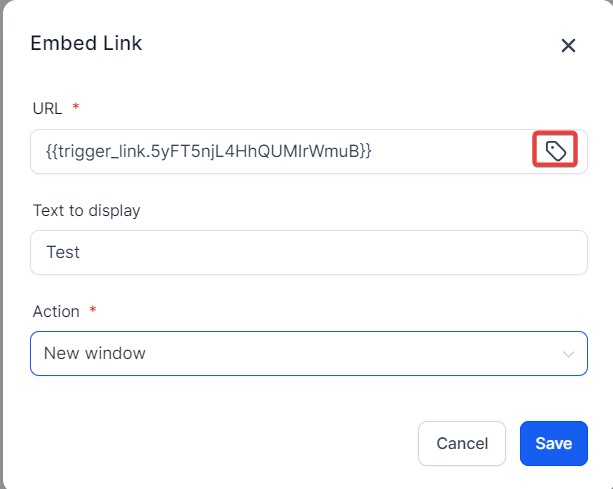Click the Action field label
Screen dimensions: 613x489
(55, 311)
